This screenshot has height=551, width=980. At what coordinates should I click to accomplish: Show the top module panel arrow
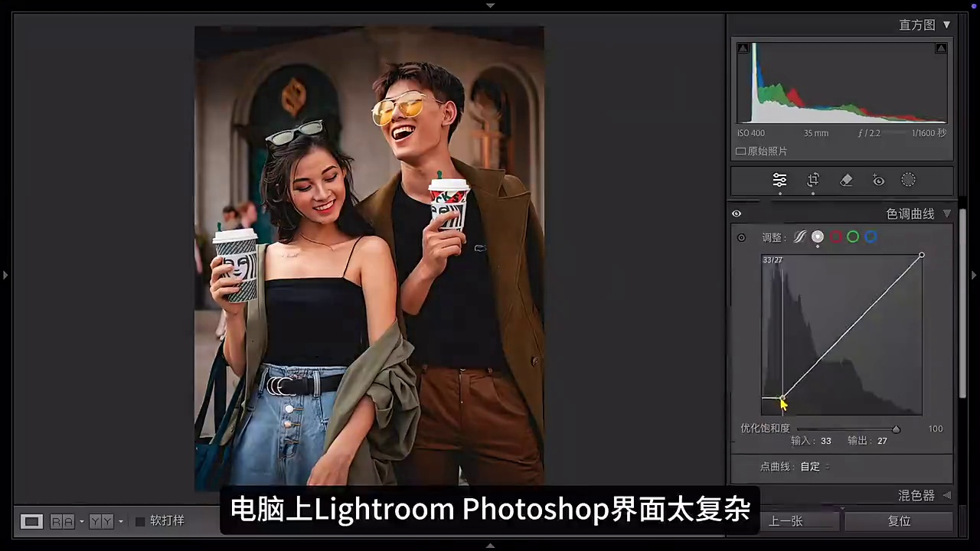490,5
